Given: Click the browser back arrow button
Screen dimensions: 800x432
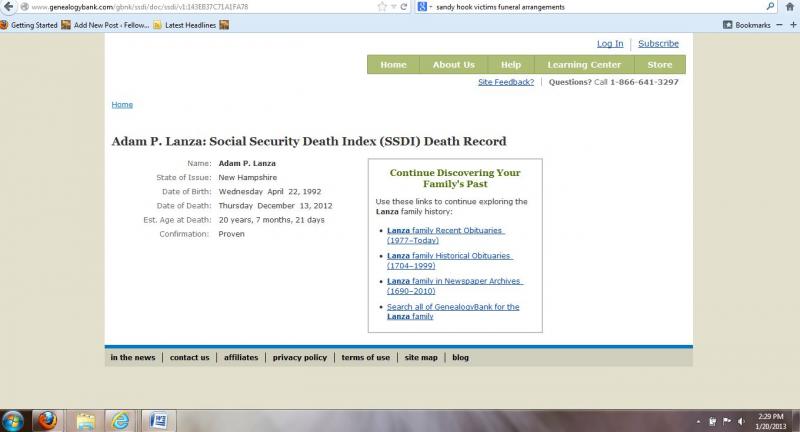Looking at the screenshot, I should tap(8, 7).
